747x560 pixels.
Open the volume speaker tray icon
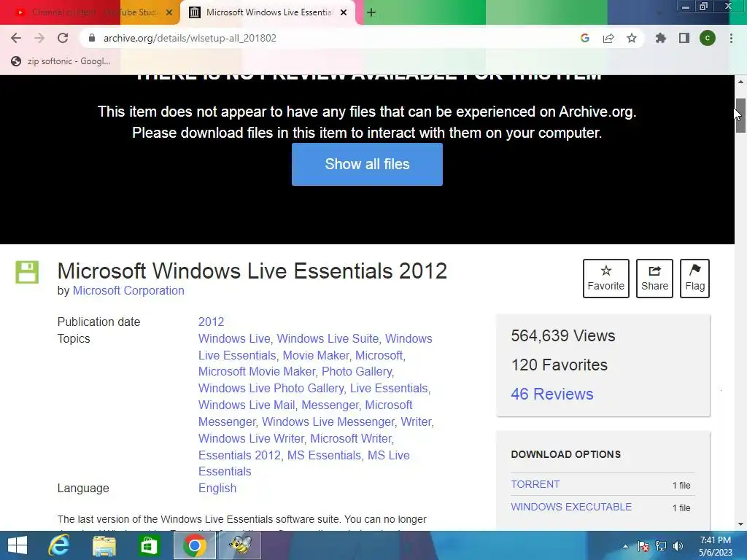[678, 546]
